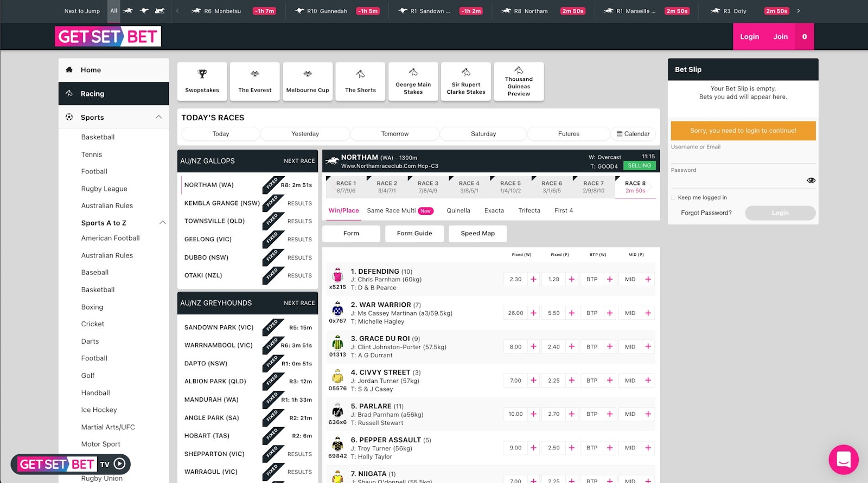Image resolution: width=868 pixels, height=483 pixels.
Task: Select the All filter in Next to Jump
Action: (113, 11)
